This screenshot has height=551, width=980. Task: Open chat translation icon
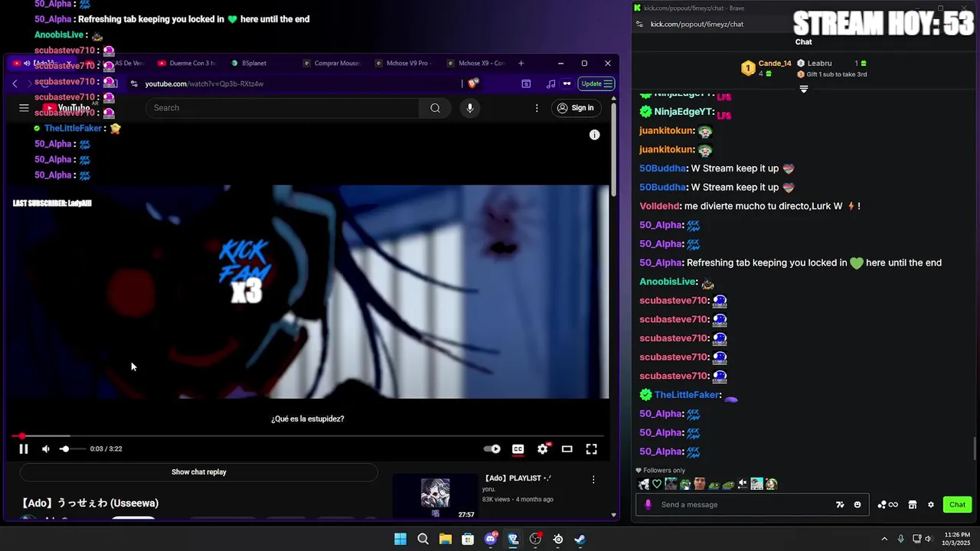(x=840, y=504)
